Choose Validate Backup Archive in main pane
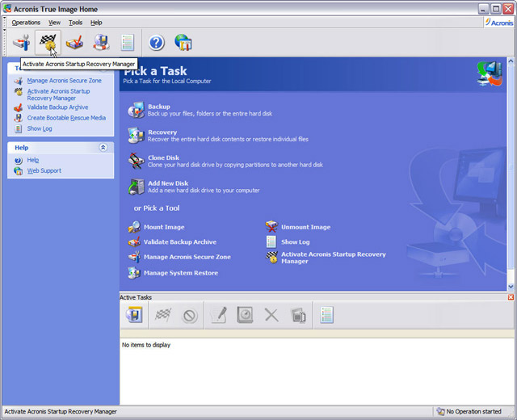The height and width of the screenshot is (420, 517). tap(180, 242)
